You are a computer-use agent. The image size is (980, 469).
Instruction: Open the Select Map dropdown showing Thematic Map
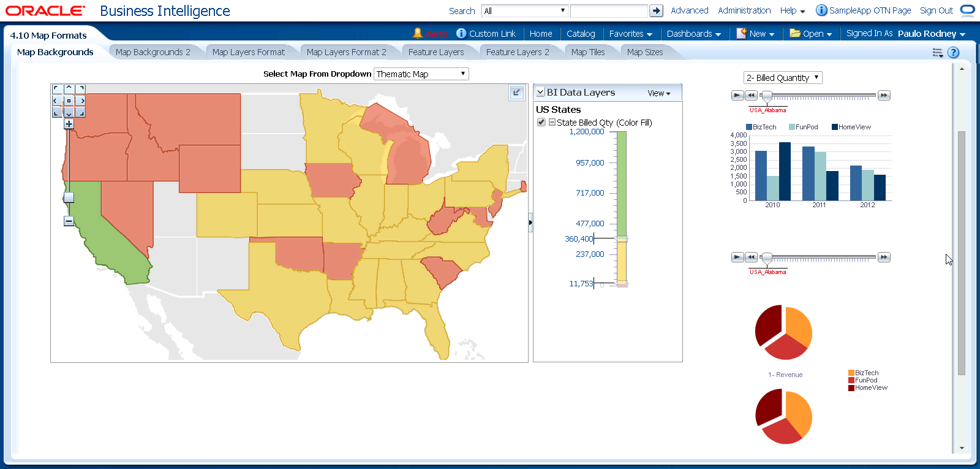click(421, 74)
